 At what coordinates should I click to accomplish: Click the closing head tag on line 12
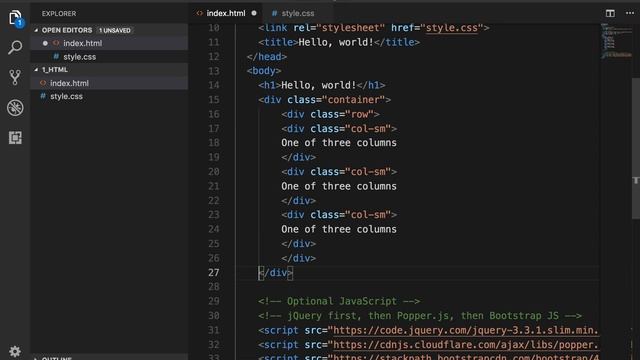click(267, 57)
